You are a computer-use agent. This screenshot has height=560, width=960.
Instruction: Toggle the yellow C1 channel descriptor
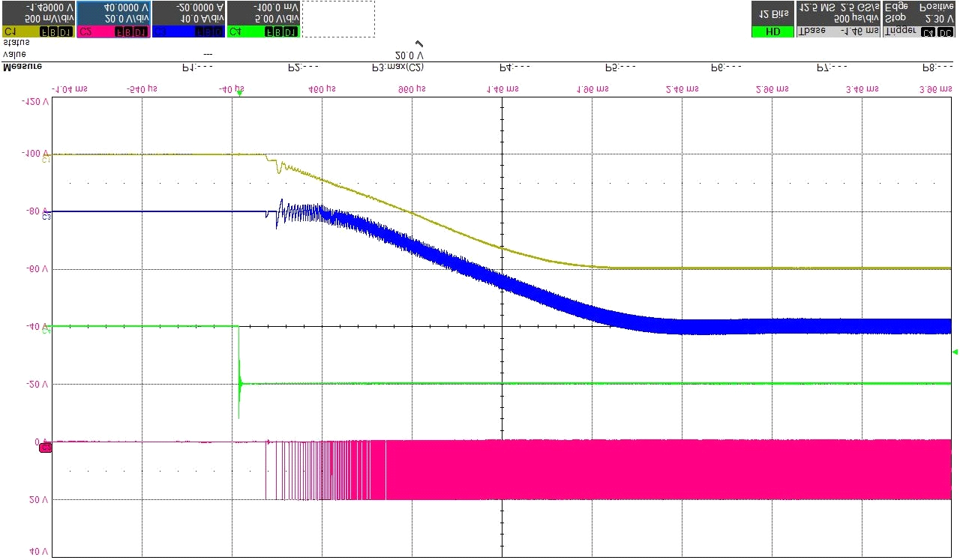37,19
